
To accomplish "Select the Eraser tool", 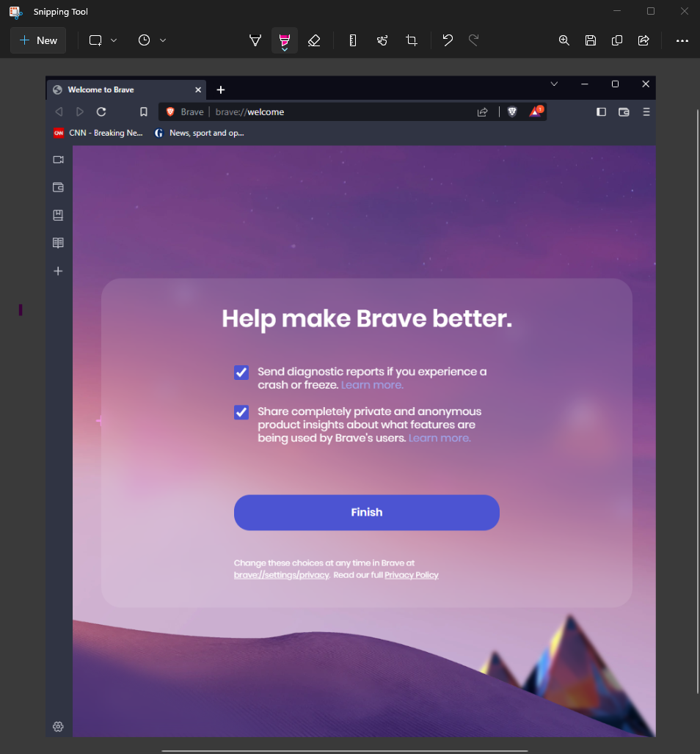I will pyautogui.click(x=314, y=40).
